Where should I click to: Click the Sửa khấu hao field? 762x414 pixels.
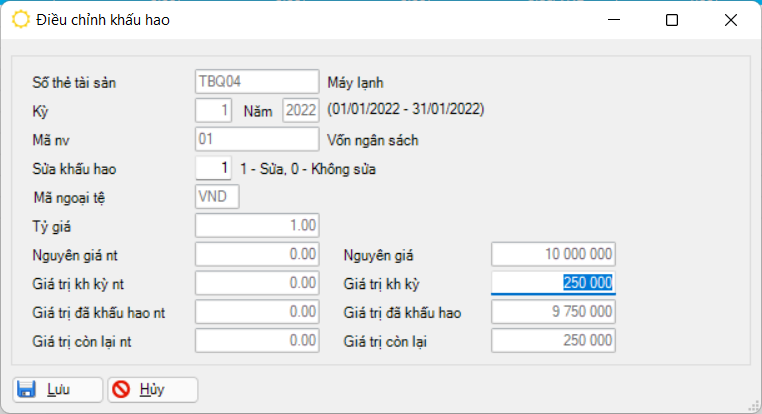pos(215,168)
